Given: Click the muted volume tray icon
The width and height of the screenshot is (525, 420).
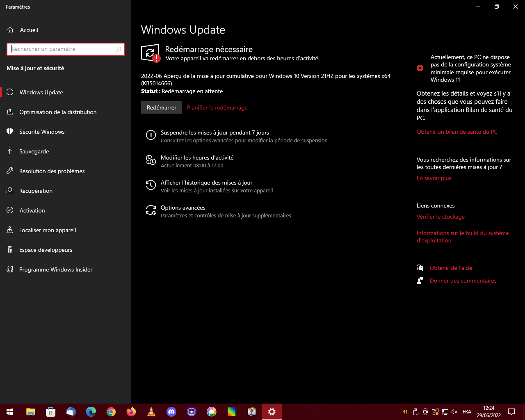Looking at the screenshot, I should tap(454, 412).
